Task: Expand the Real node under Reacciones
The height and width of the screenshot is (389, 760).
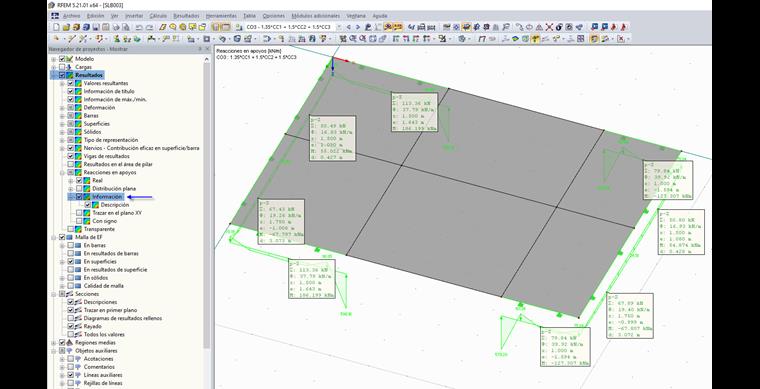Action: tap(71, 180)
